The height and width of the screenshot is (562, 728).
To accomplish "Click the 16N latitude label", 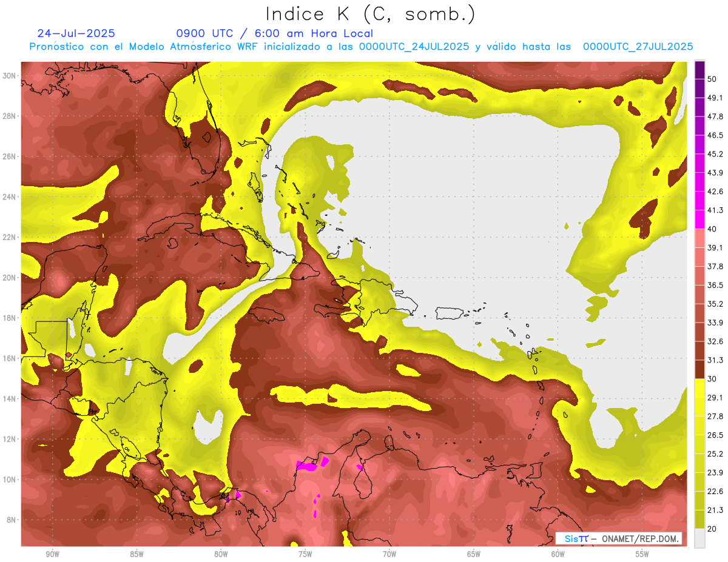I will click(x=9, y=358).
